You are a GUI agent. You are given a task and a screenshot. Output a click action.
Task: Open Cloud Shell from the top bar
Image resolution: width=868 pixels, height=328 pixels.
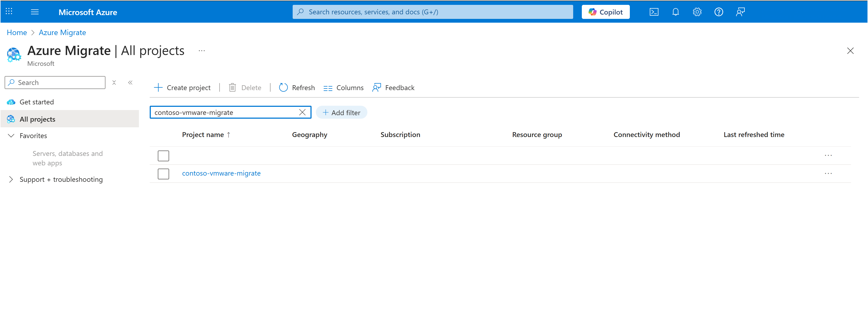pos(654,12)
